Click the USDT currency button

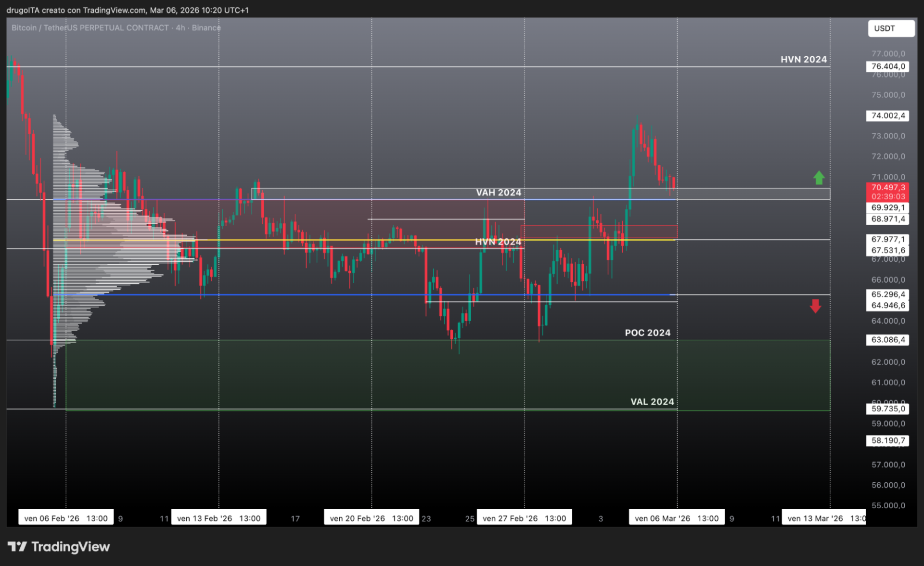(x=891, y=28)
